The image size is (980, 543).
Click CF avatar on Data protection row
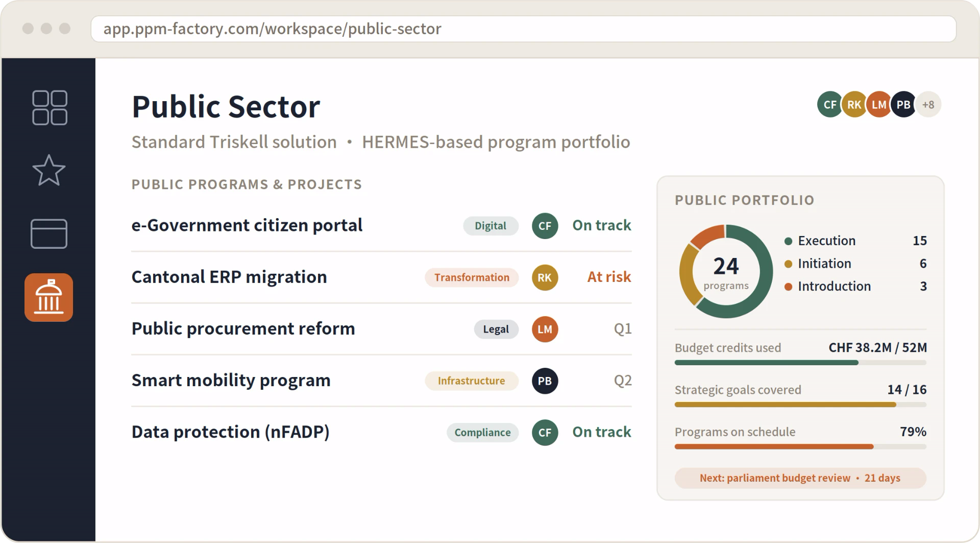coord(545,432)
